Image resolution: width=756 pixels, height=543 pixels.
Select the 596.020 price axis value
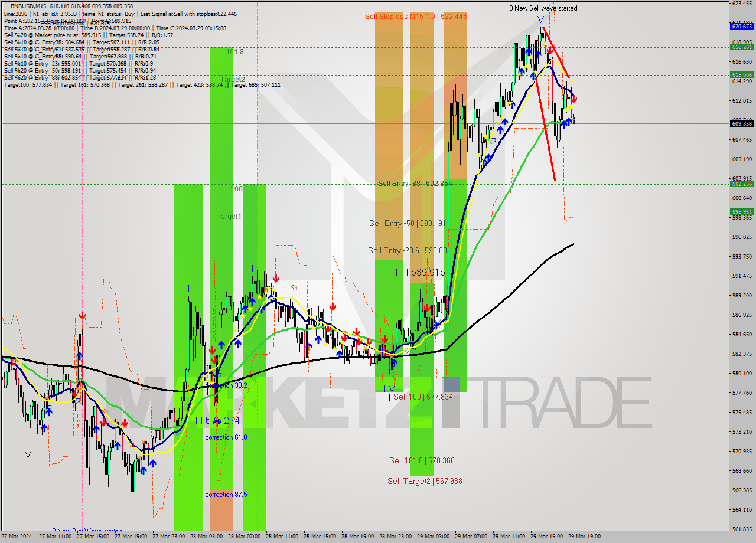click(x=742, y=237)
